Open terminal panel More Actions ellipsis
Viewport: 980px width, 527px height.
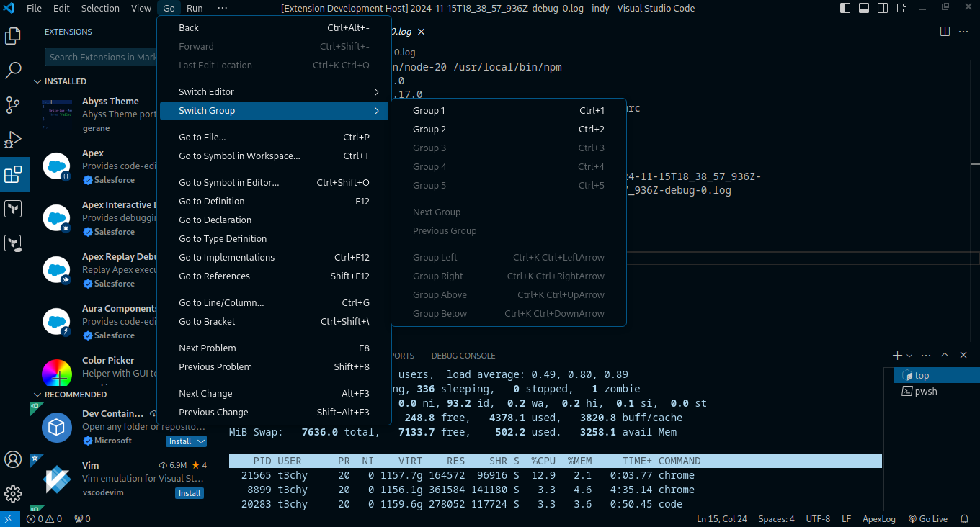pyautogui.click(x=926, y=355)
